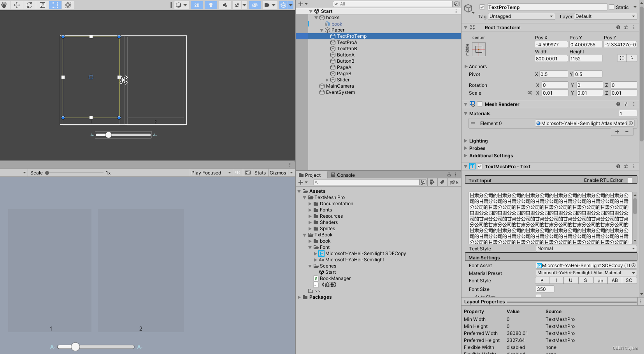Click the scene visibility eye icon in toolbar
The image size is (644, 354).
[255, 5]
